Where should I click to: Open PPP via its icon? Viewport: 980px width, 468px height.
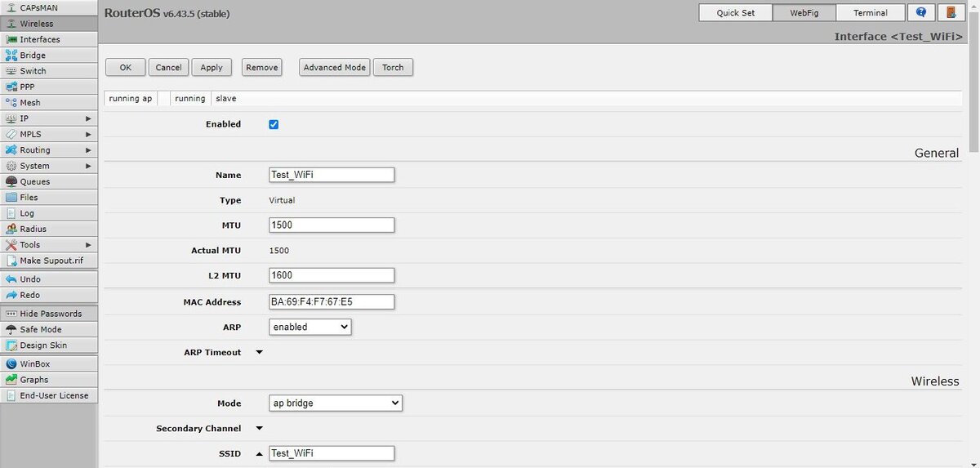[x=11, y=87]
